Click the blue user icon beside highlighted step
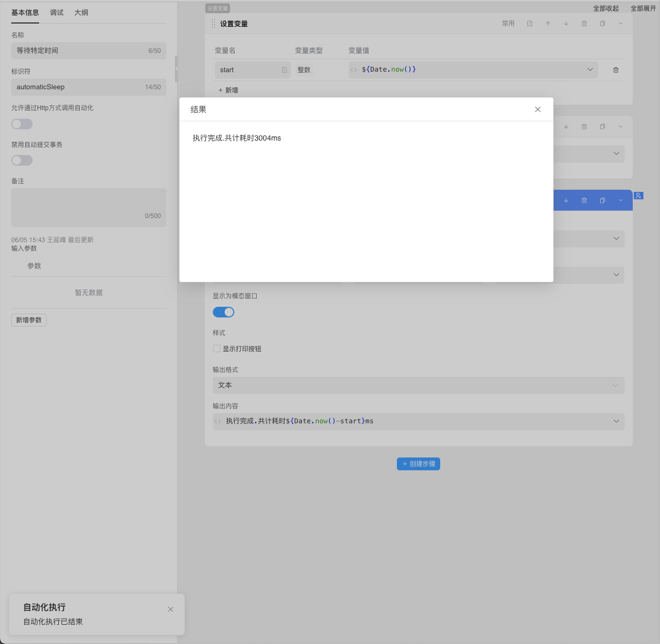 pos(638,196)
